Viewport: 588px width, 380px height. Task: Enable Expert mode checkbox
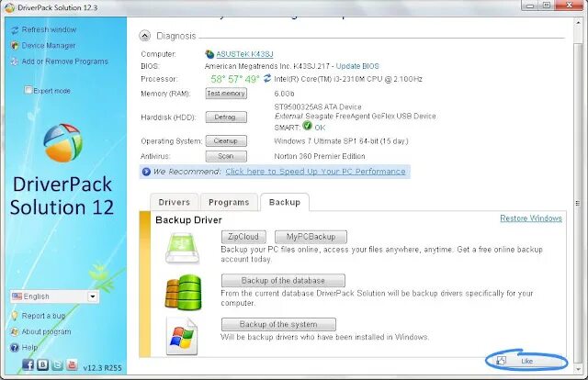(x=28, y=90)
